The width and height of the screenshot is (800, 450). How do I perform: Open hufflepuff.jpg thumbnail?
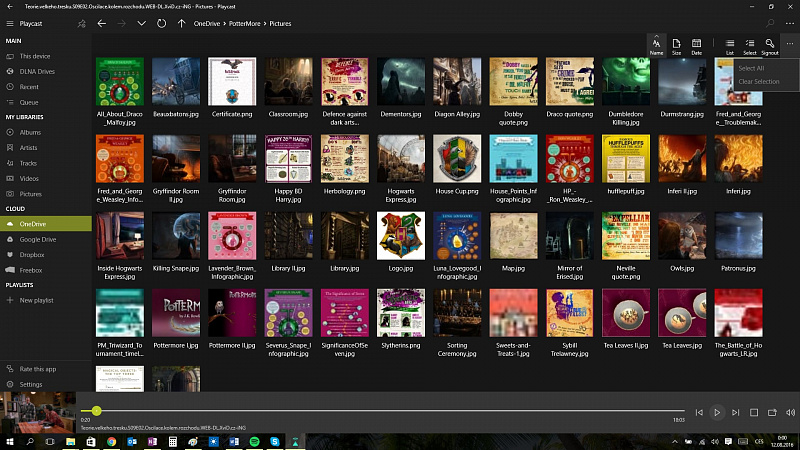click(626, 159)
